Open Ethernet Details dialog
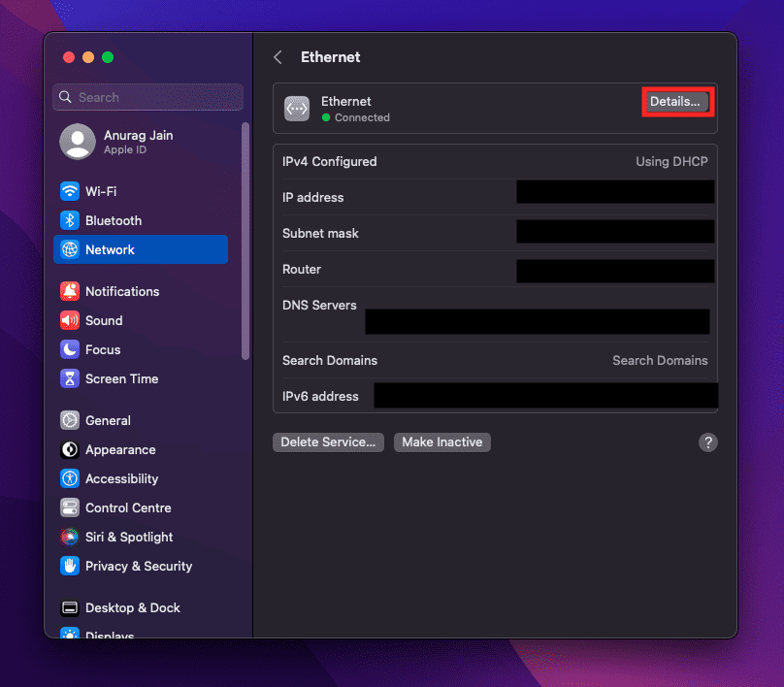This screenshot has width=784, height=687. click(x=675, y=102)
